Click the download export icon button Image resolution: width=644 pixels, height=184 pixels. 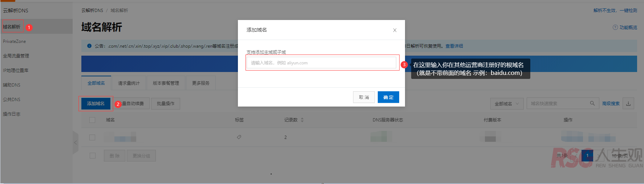coord(628,104)
